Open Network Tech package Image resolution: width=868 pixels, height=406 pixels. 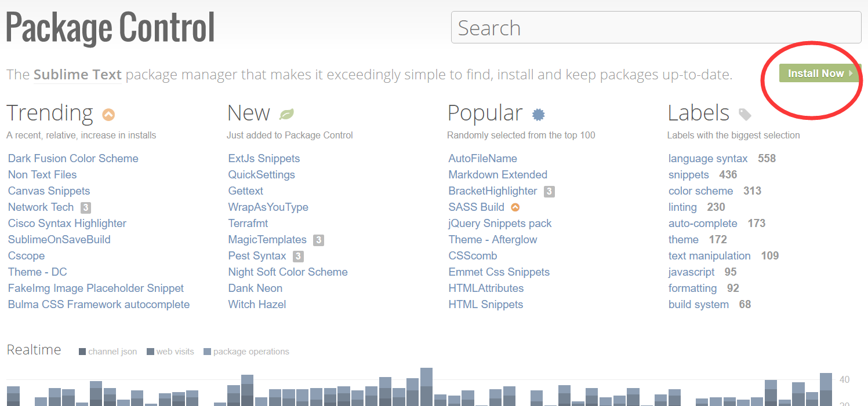41,207
